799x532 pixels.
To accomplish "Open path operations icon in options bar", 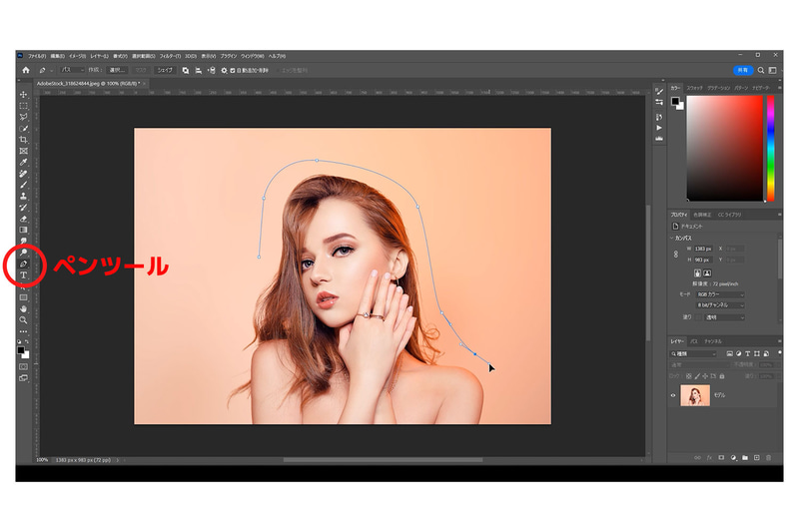I will pyautogui.click(x=186, y=70).
